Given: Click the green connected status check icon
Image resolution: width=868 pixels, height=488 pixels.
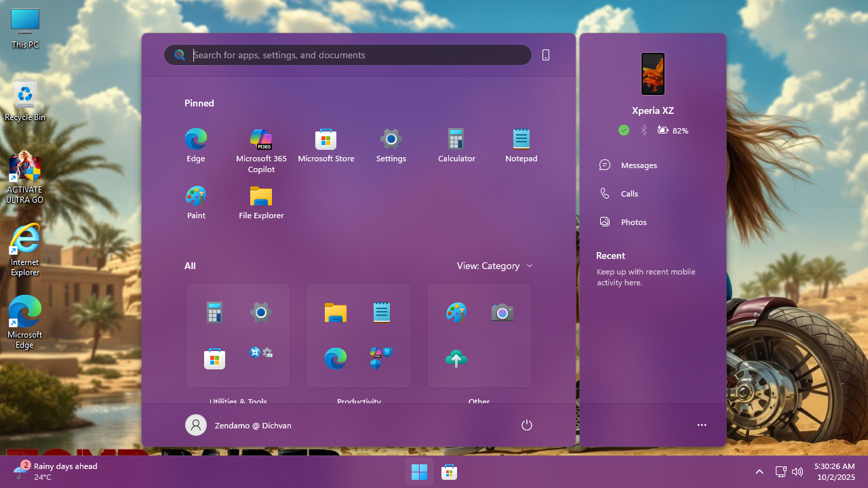Looking at the screenshot, I should pos(624,130).
